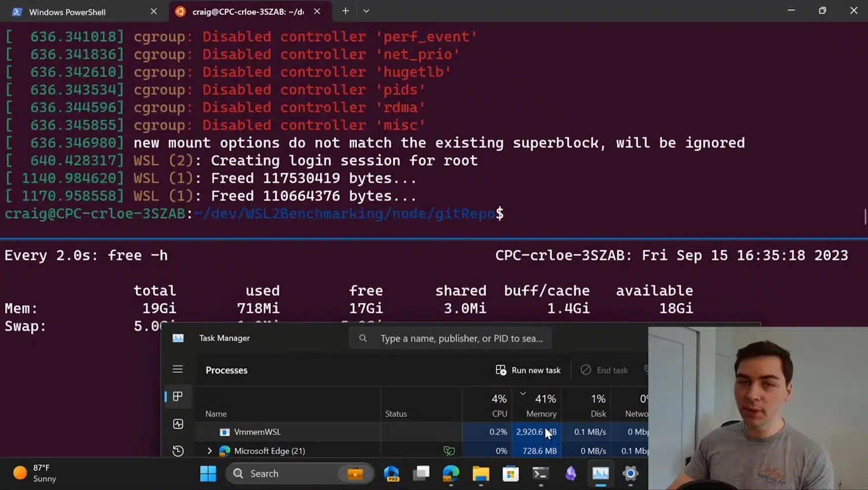Click the Start button on the taskbar
868x490 pixels.
pos(208,473)
